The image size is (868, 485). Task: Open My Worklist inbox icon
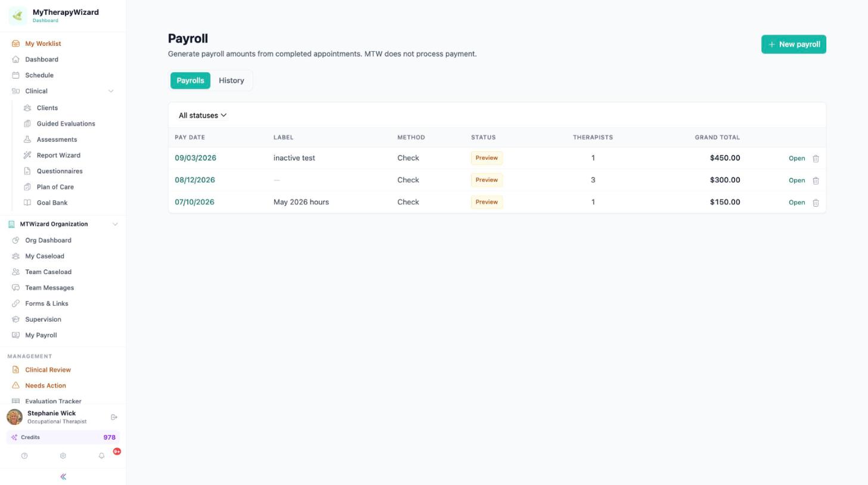(15, 43)
